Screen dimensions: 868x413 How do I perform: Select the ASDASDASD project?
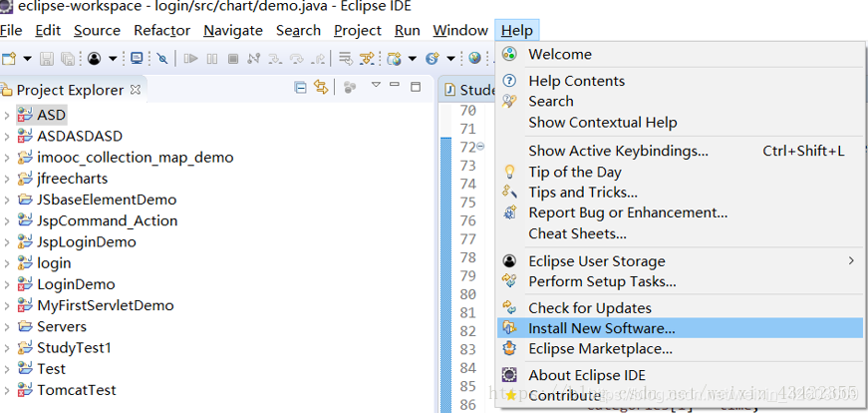click(x=80, y=136)
